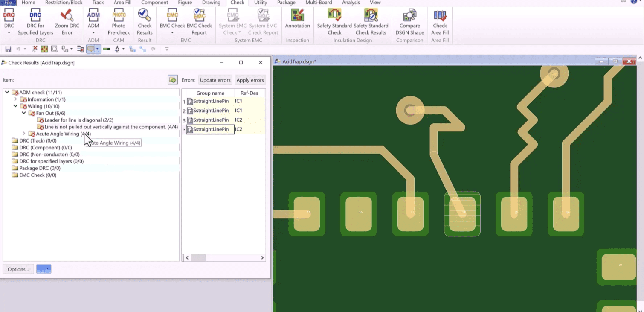Click the Group name column header

tap(210, 93)
